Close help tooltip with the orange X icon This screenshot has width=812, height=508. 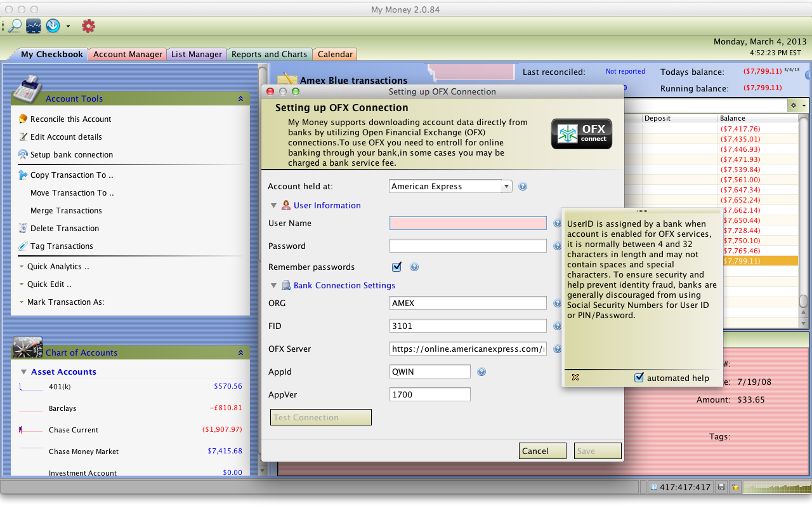point(575,377)
